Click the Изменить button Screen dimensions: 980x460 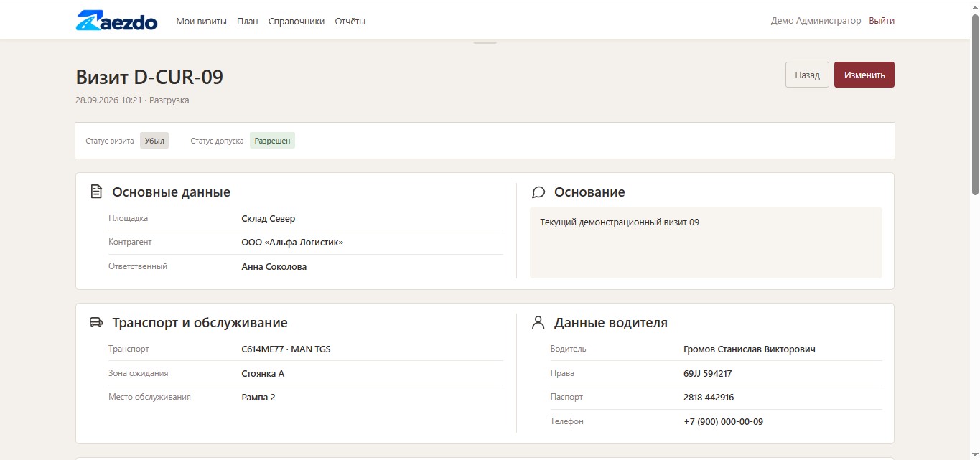coord(864,75)
